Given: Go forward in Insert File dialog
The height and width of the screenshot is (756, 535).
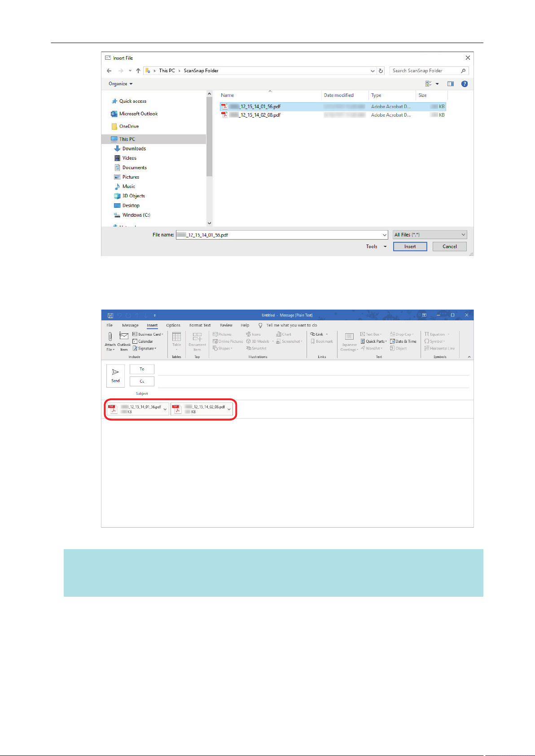Looking at the screenshot, I should (x=121, y=71).
